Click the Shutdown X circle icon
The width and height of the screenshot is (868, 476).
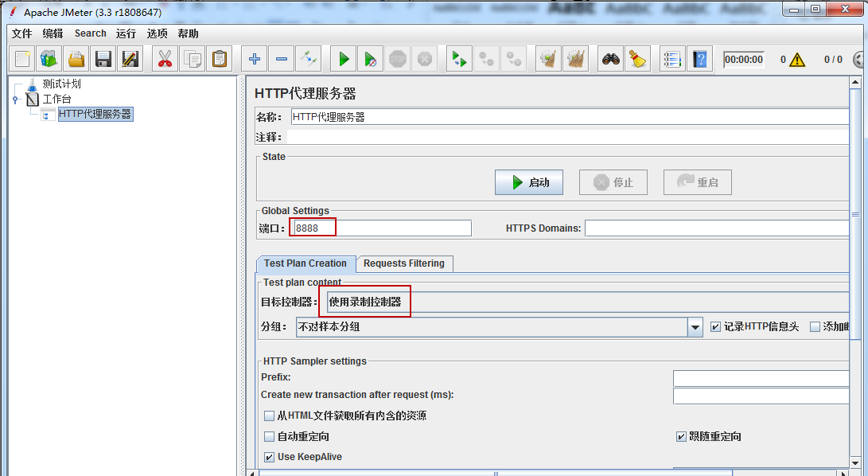tap(425, 59)
